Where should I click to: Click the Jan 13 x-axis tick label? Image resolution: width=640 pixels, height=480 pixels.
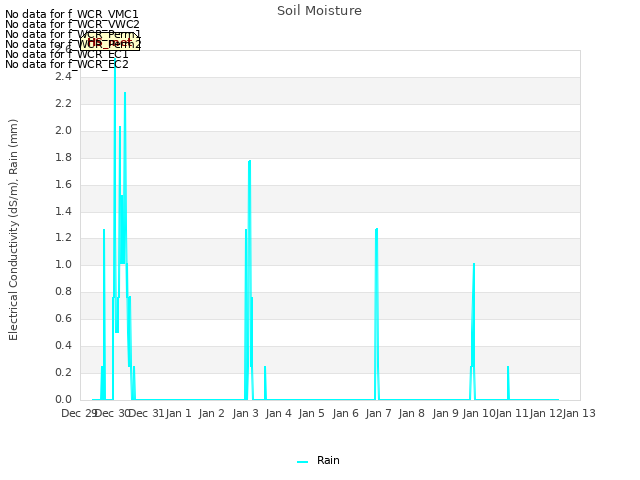pos(579,413)
